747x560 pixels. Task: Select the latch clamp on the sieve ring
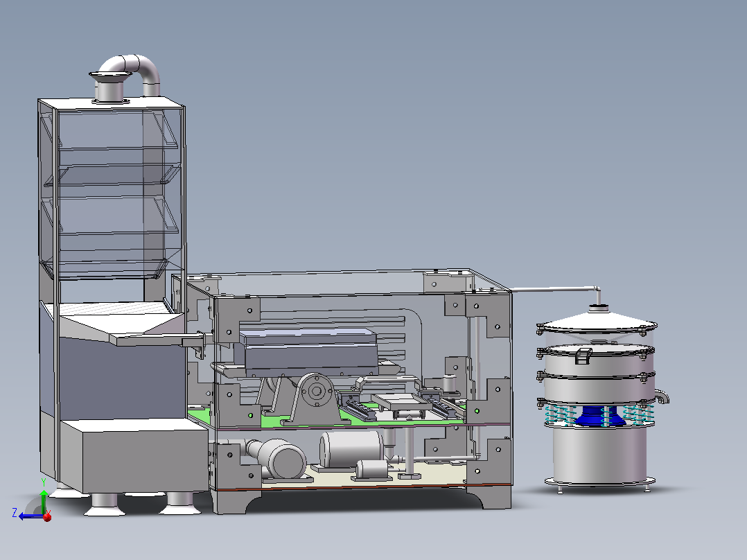point(583,356)
